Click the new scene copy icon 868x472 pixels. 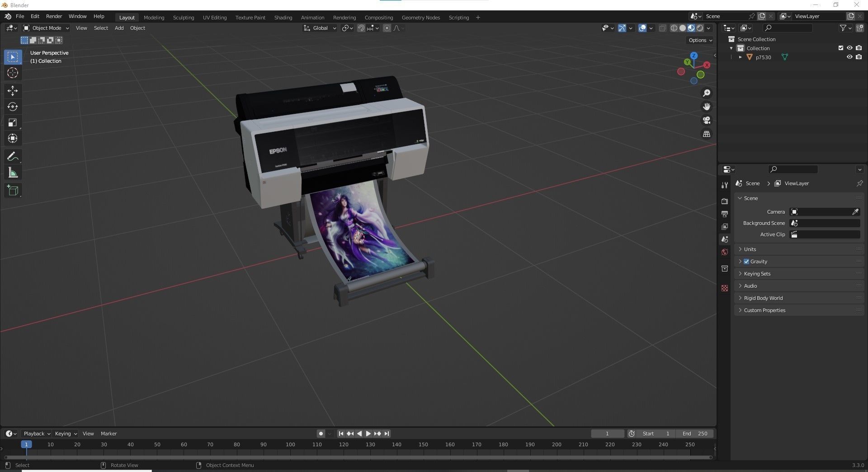pos(762,16)
